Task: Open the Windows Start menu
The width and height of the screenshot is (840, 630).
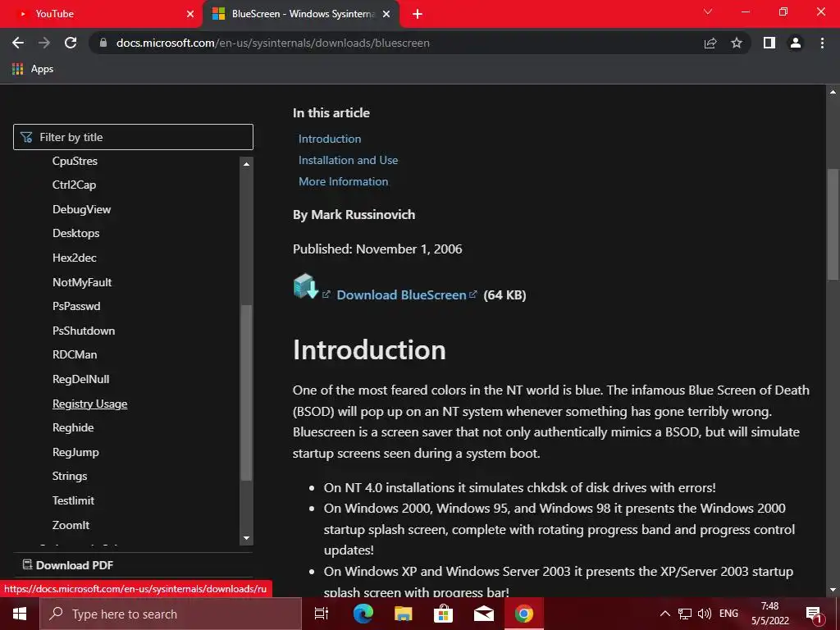Action: pos(20,614)
